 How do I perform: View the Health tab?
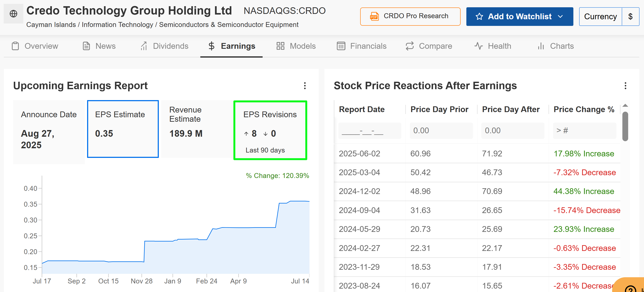493,46
